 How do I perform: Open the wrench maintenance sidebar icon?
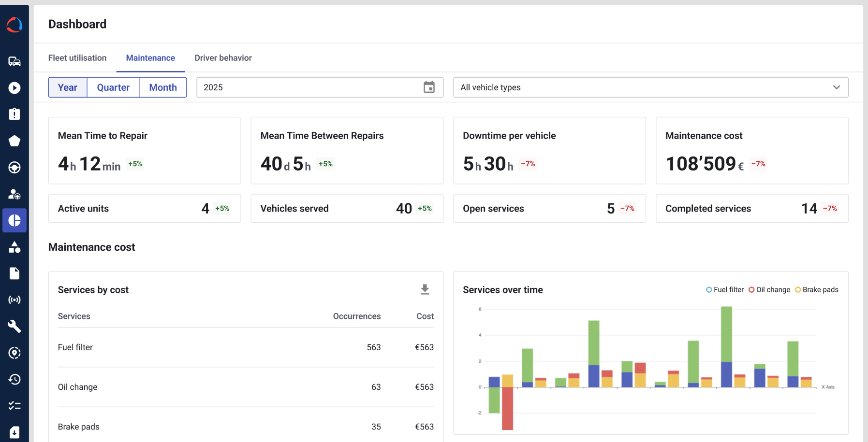(15, 327)
